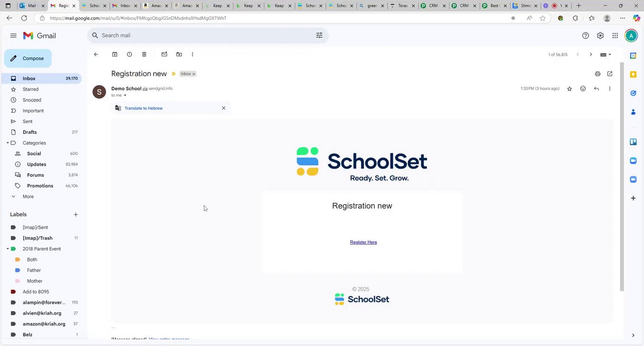Mark as unread using the envelope icon
The height and width of the screenshot is (346, 644).
point(164,54)
